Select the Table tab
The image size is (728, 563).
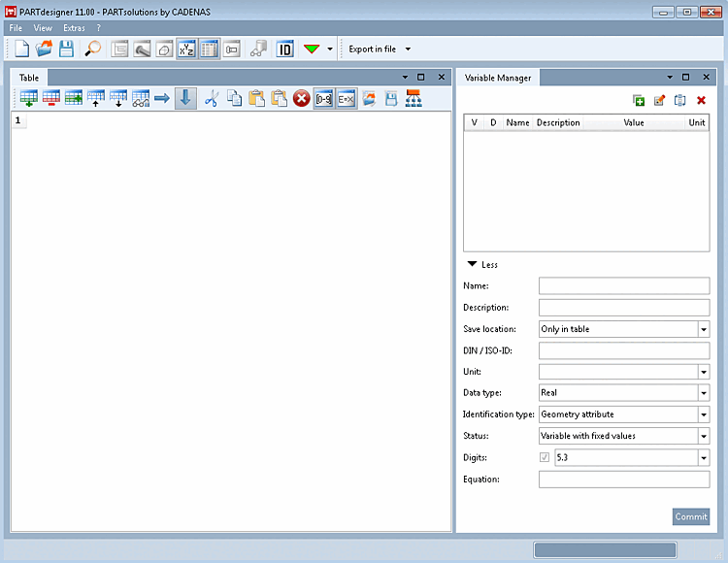29,78
